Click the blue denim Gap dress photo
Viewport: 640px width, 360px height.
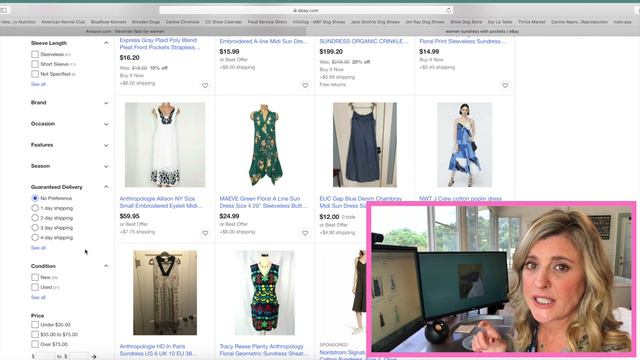pos(364,144)
